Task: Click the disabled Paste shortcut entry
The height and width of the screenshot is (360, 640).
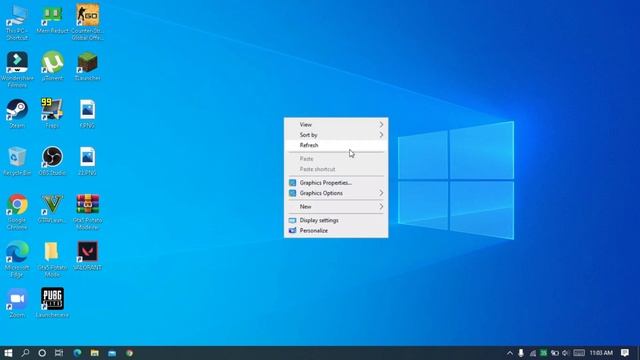Action: (336, 169)
